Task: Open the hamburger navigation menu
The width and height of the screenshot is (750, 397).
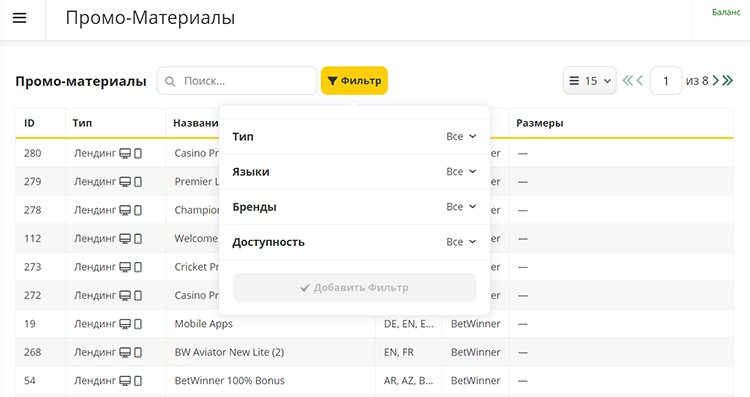Action: coord(20,18)
